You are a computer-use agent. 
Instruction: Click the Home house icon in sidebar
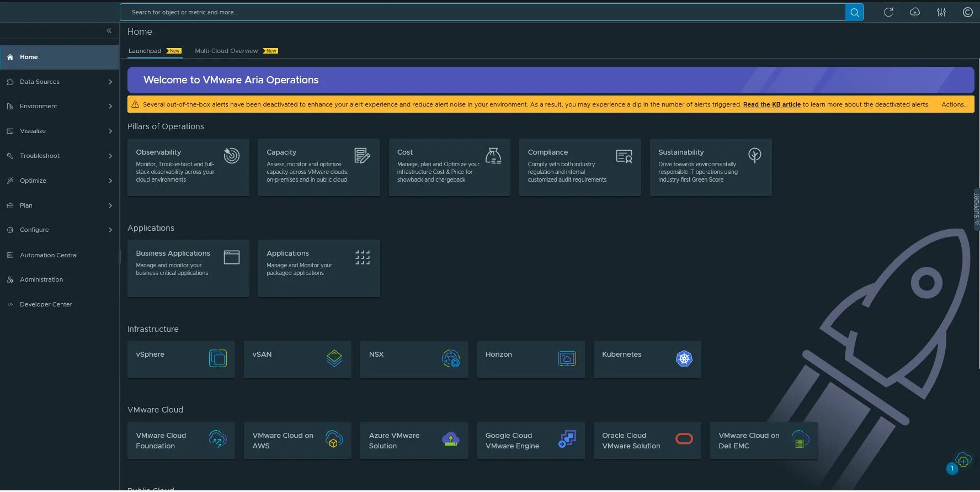pyautogui.click(x=10, y=57)
